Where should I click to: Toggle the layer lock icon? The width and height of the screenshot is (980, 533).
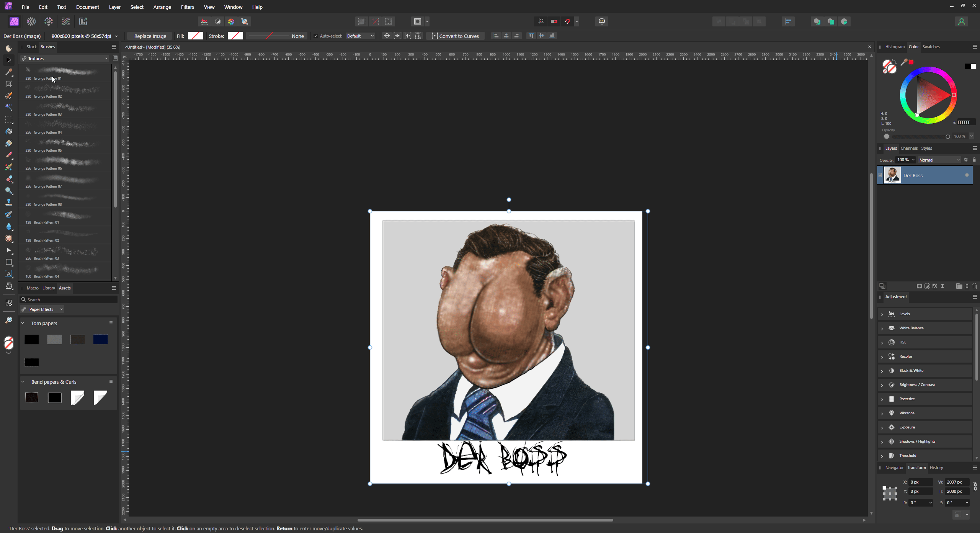pos(974,160)
